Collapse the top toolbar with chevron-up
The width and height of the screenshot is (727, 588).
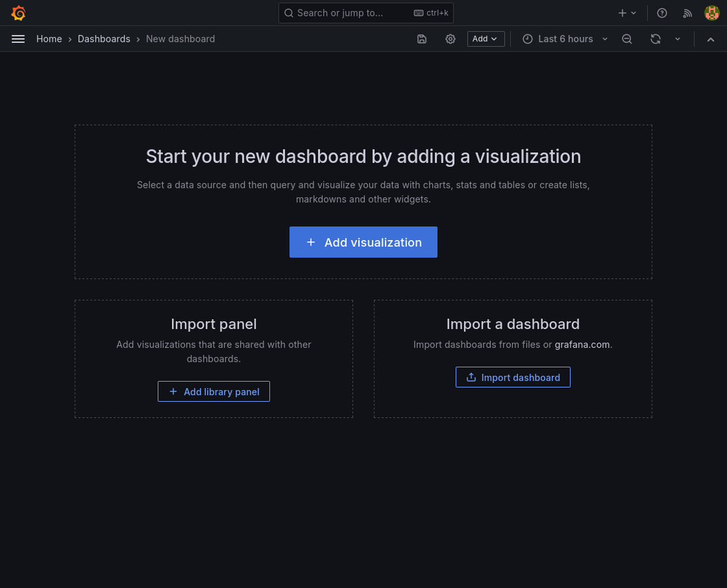click(711, 39)
